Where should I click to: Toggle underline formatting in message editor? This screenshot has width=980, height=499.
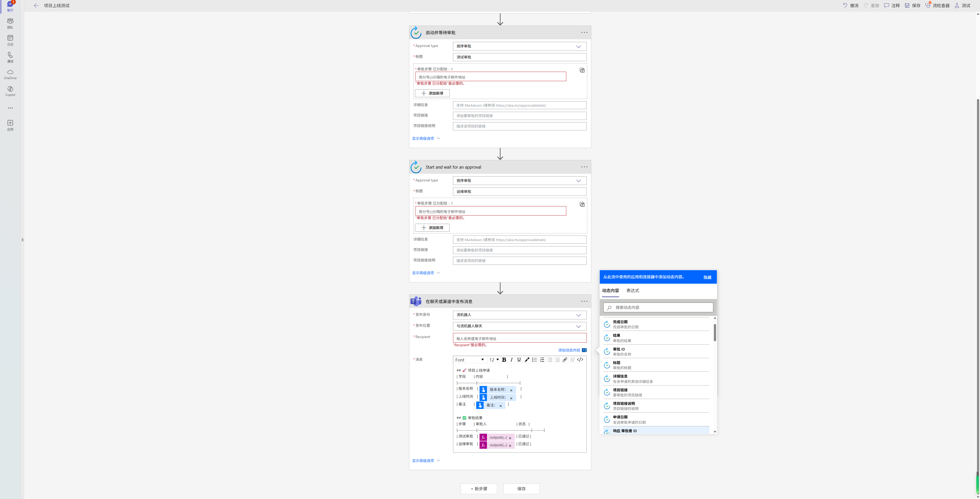519,360
